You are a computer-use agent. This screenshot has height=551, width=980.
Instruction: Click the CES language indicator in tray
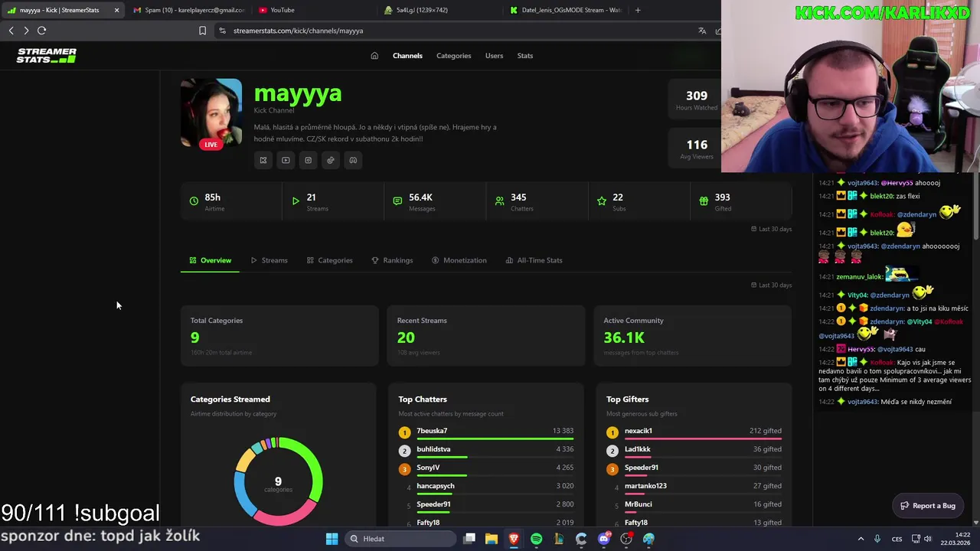897,539
